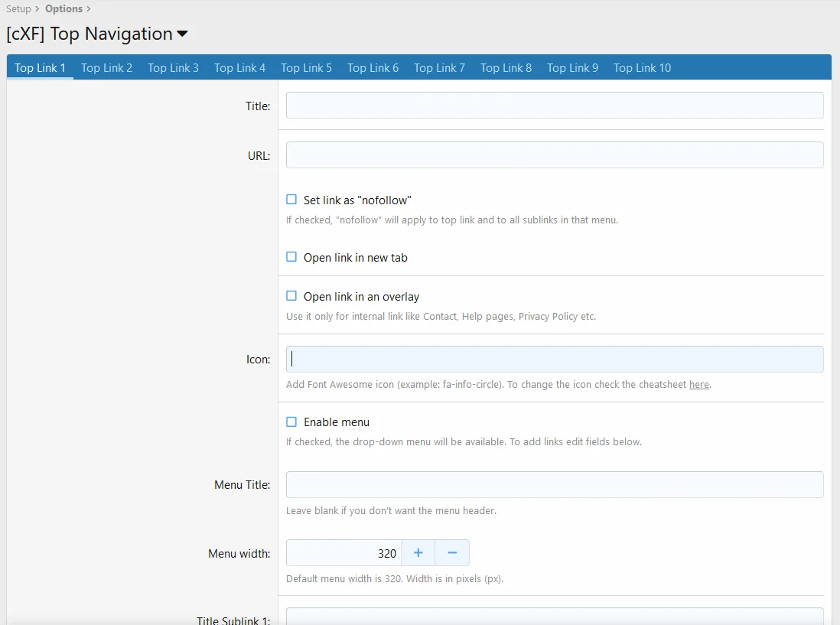Click the Menu width number field
The height and width of the screenshot is (625, 840).
(343, 553)
